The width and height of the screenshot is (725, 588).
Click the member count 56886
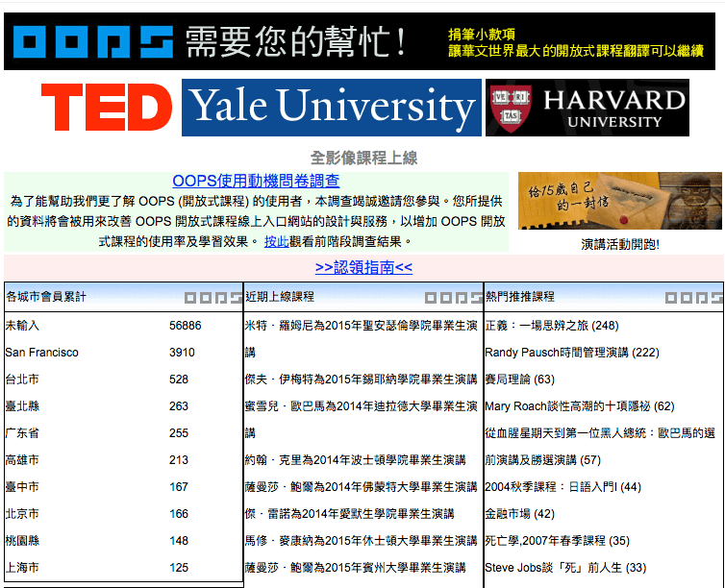pos(185,326)
